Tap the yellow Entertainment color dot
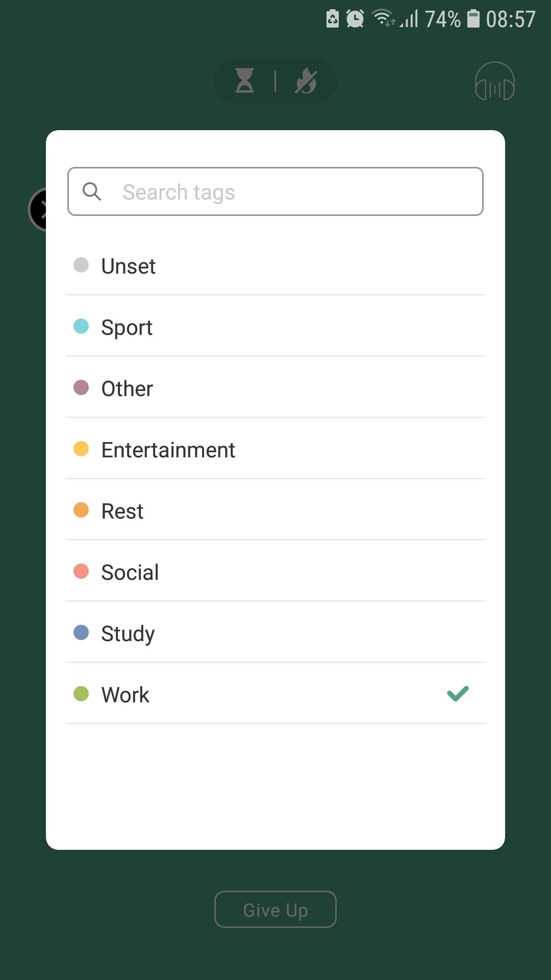This screenshot has height=980, width=551. (81, 449)
